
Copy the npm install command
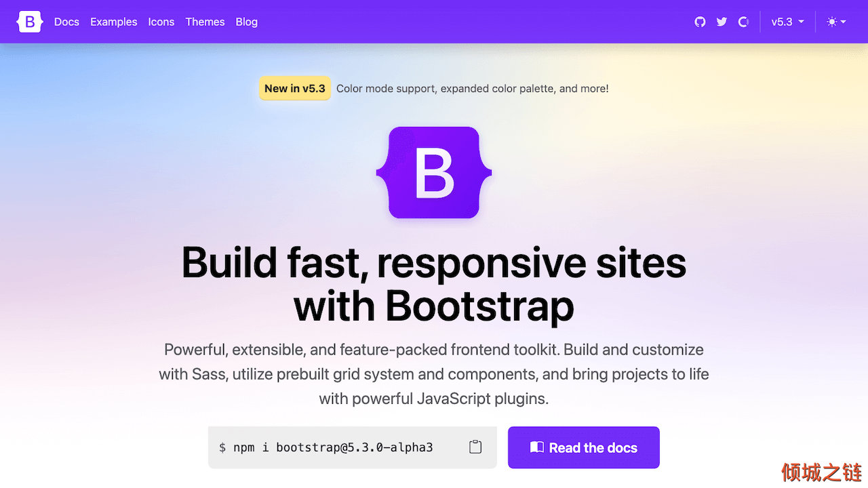475,447
